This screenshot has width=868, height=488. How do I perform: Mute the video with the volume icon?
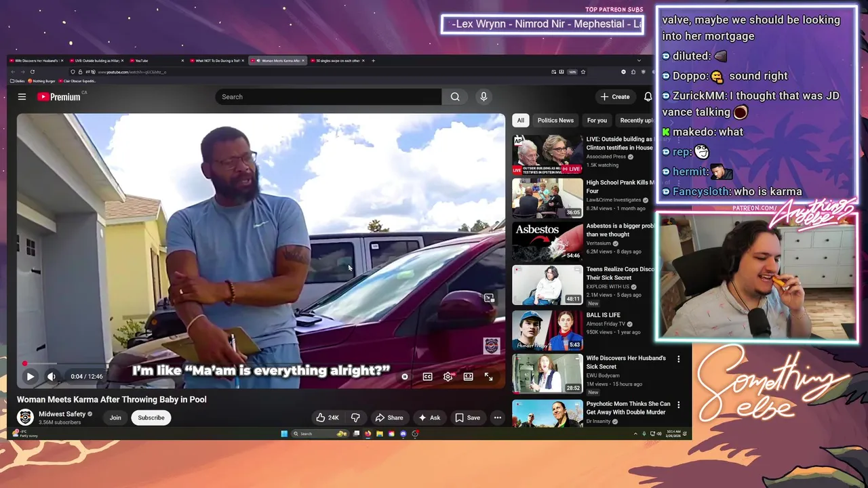coord(52,376)
